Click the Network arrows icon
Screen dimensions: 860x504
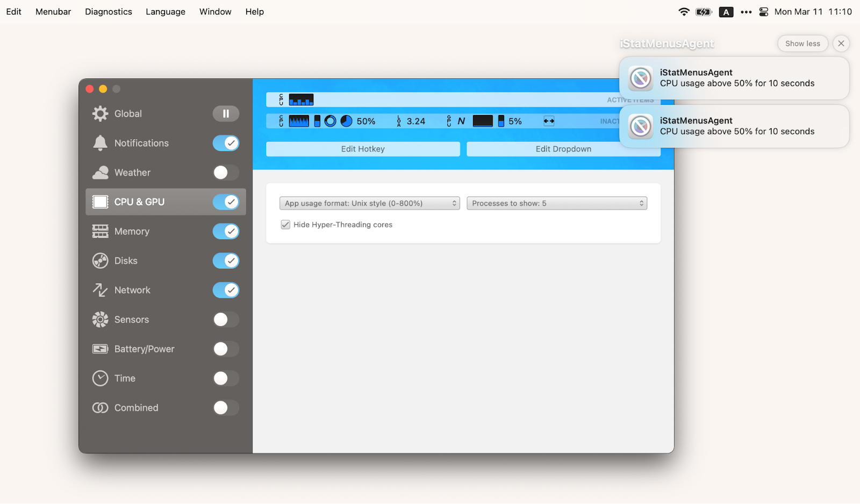(100, 290)
